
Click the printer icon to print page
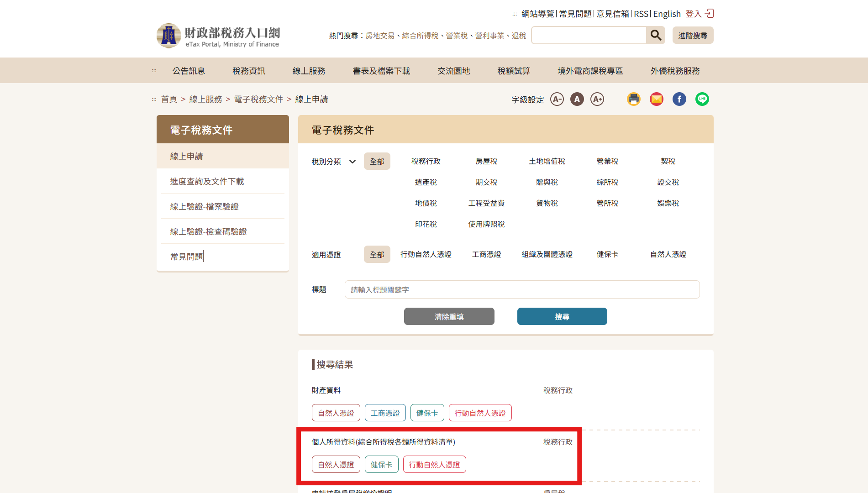633,99
